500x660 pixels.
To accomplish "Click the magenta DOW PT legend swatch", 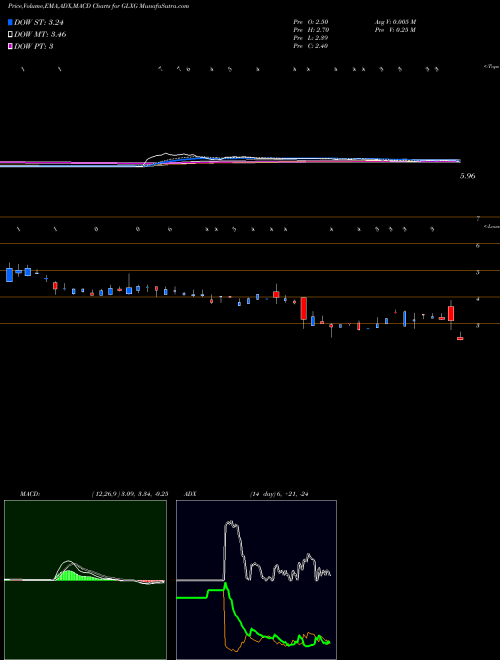I will (x=10, y=46).
